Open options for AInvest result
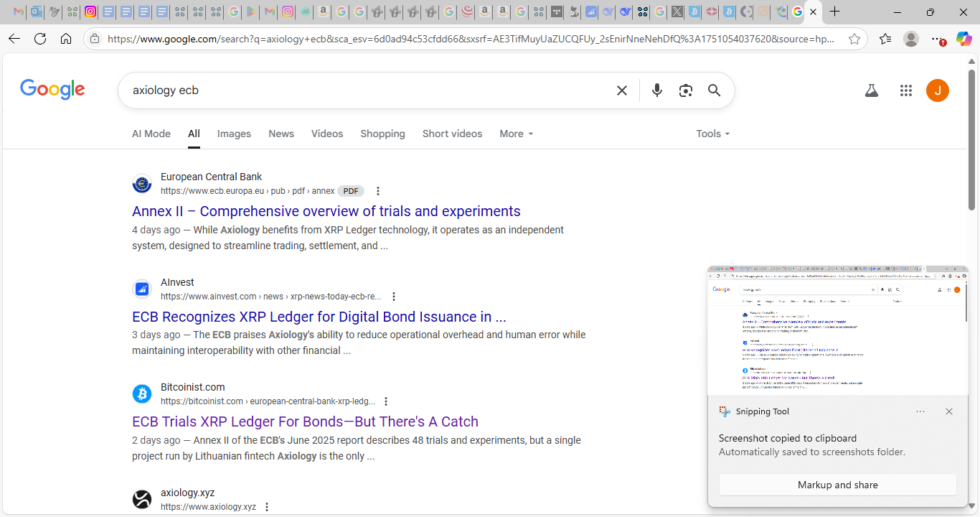The width and height of the screenshot is (980, 517). tap(393, 297)
